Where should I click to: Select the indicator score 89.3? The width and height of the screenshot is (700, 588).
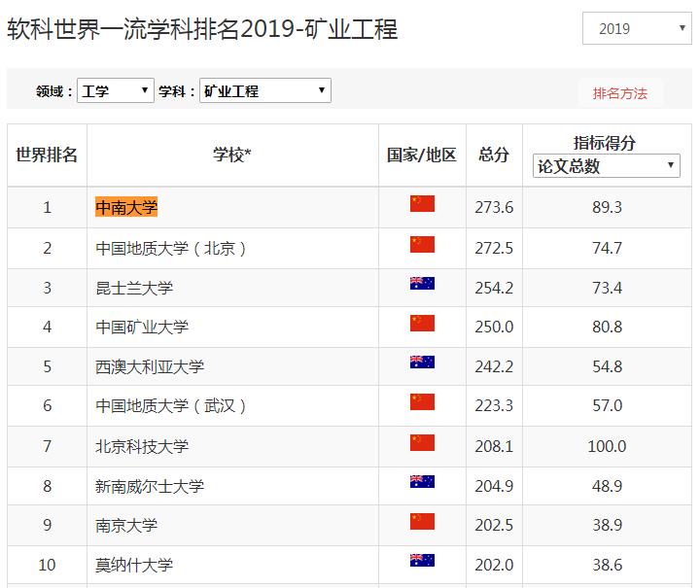click(x=607, y=207)
